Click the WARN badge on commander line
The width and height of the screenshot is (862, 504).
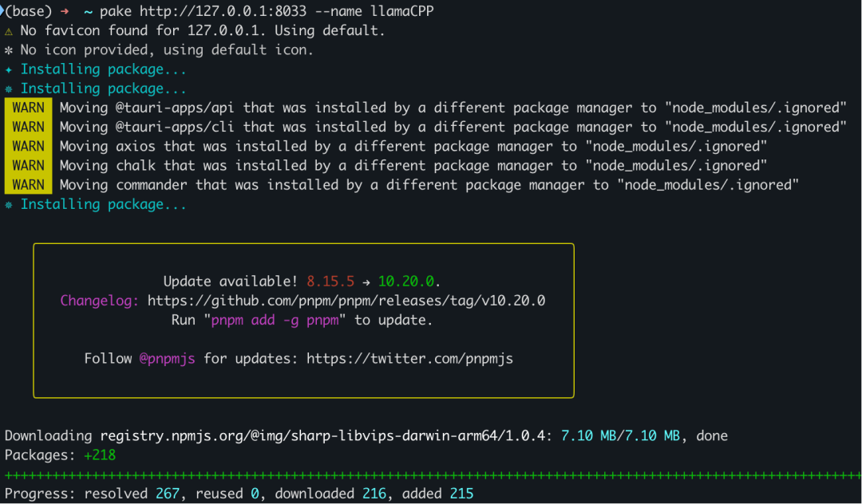pos(28,184)
